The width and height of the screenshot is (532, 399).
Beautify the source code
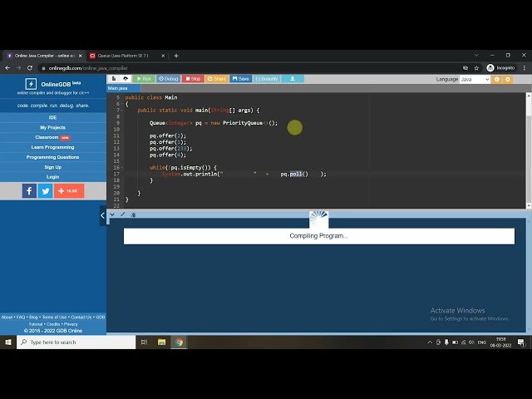267,79
